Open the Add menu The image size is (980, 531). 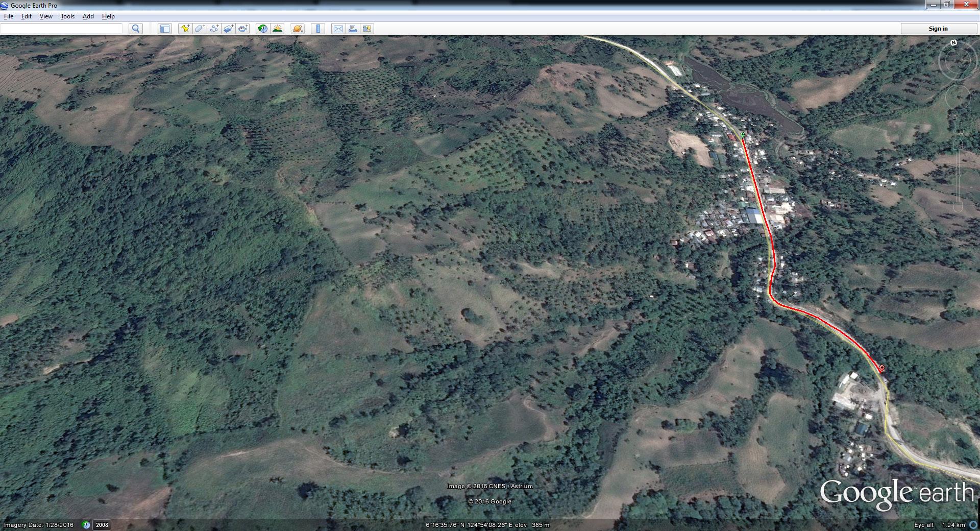pos(88,16)
